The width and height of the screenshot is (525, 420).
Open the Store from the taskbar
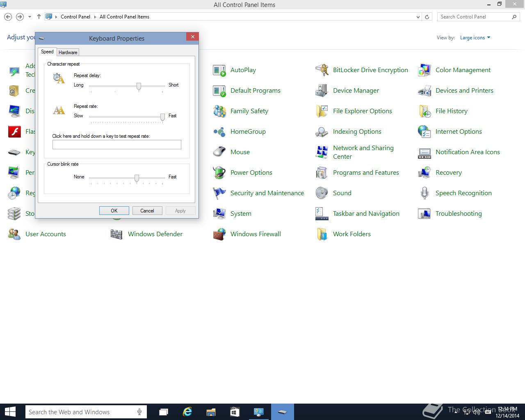tap(235, 412)
